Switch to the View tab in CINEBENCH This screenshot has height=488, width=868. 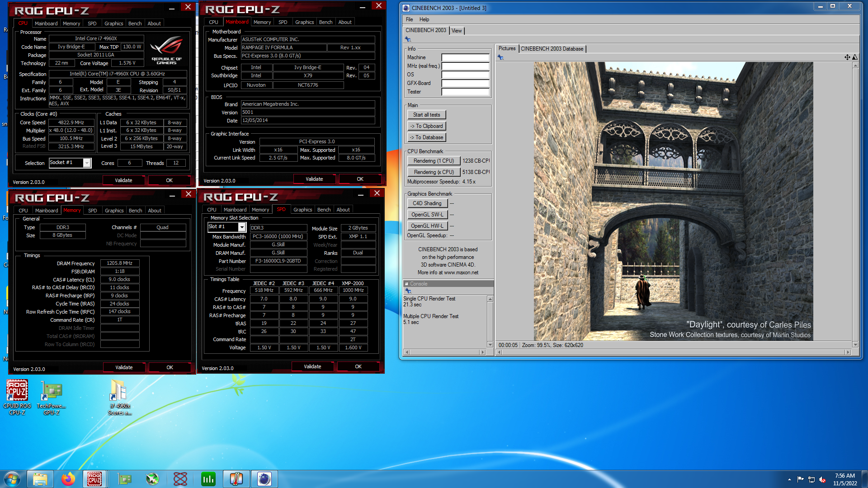457,31
